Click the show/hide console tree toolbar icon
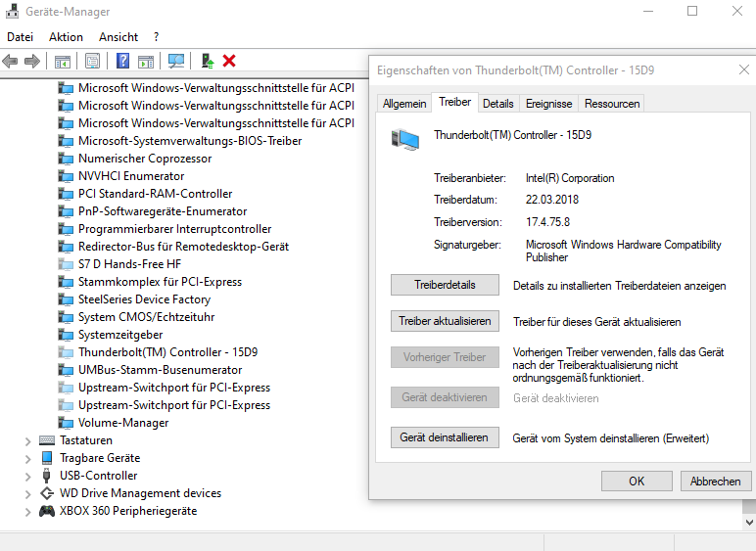The height and width of the screenshot is (551, 756). pos(63,62)
